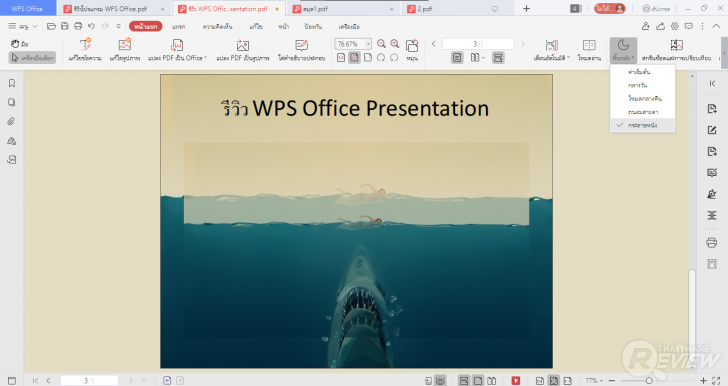Click the red Home ribbon tab
The width and height of the screenshot is (728, 386).
[x=146, y=26]
